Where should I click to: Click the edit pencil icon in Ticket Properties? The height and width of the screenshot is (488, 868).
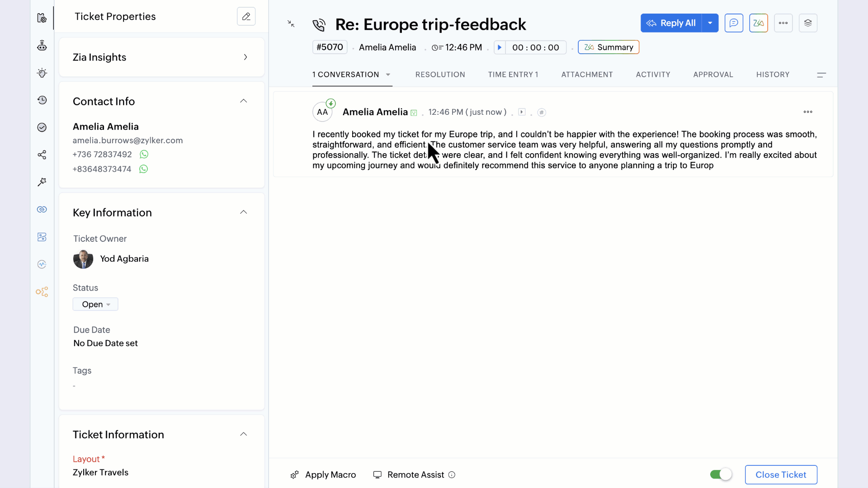246,17
